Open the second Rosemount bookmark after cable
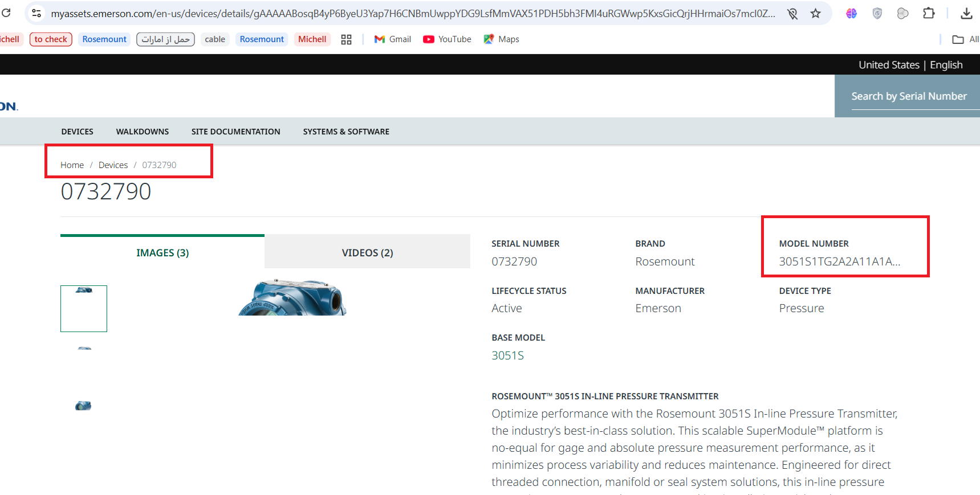The width and height of the screenshot is (980, 495). [262, 39]
